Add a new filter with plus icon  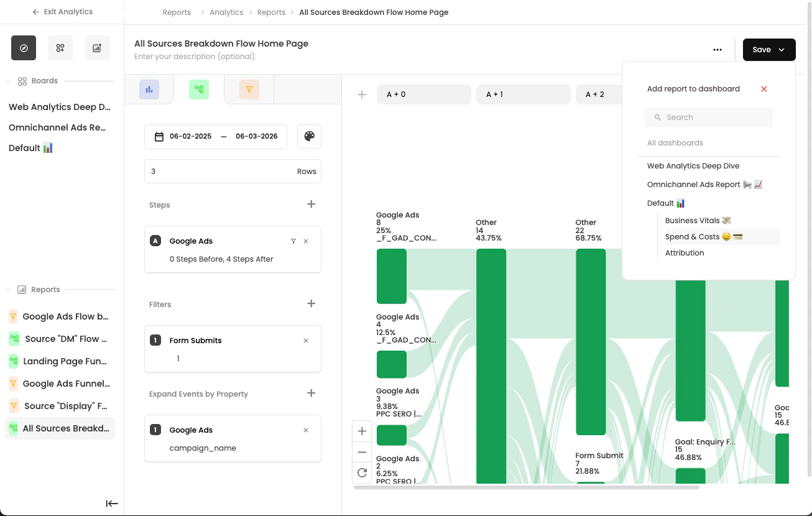pyautogui.click(x=311, y=303)
